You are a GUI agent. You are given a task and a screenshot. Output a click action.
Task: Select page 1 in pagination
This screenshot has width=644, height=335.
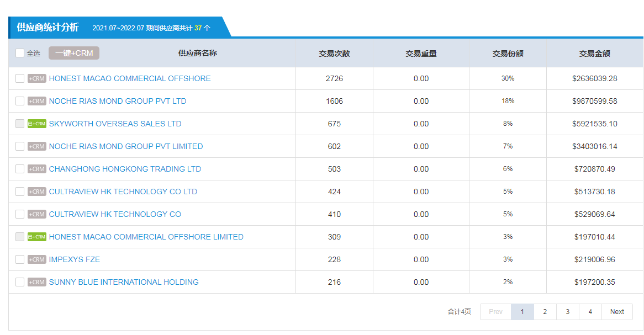tap(522, 312)
